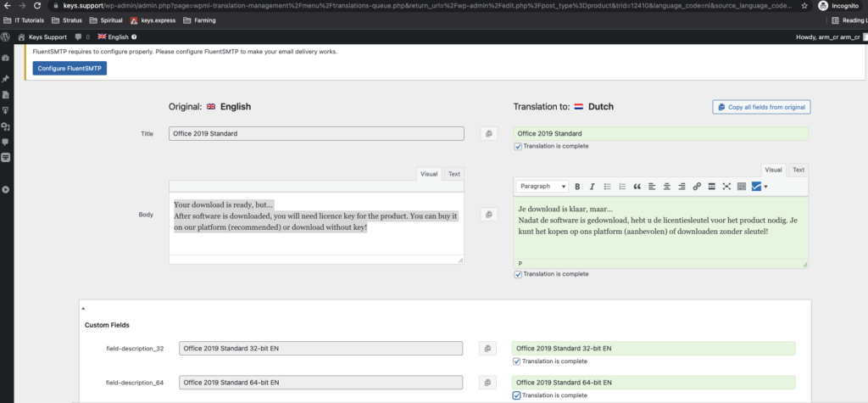
Task: Insert a blockquote in translation body
Action: pyautogui.click(x=637, y=186)
